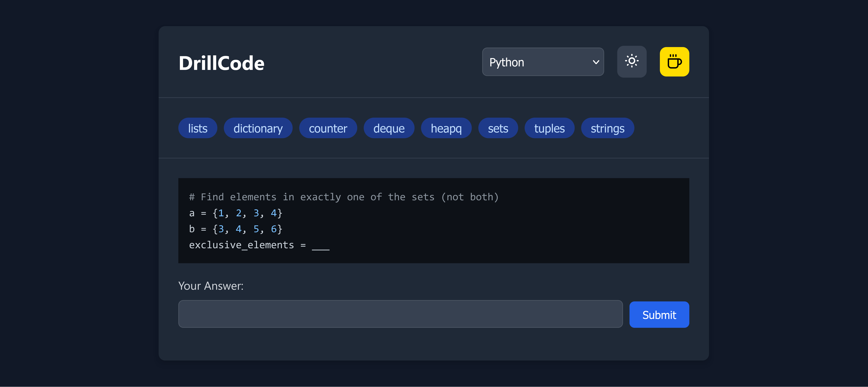Viewport: 868px width, 387px height.
Task: Click the code line 'a = {1, 2, 3, 4}'
Action: (x=236, y=213)
